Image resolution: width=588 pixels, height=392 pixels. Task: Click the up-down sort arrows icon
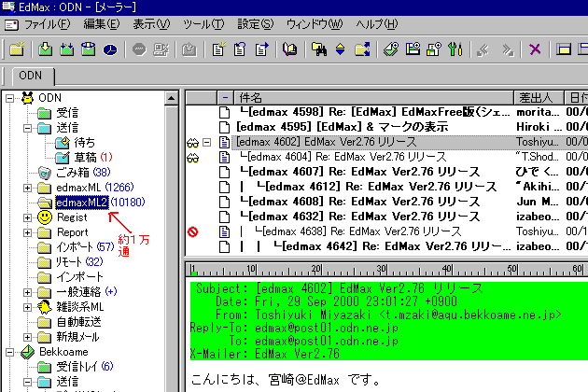pyautogui.click(x=340, y=49)
